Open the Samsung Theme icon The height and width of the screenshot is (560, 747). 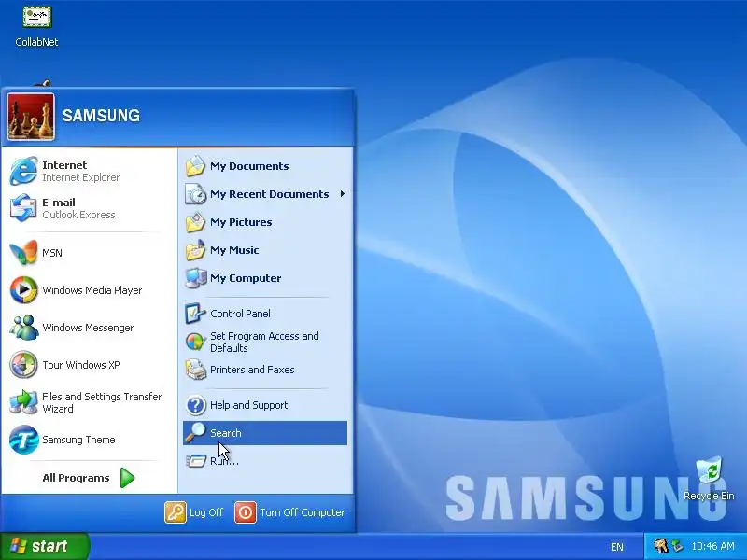[23, 440]
